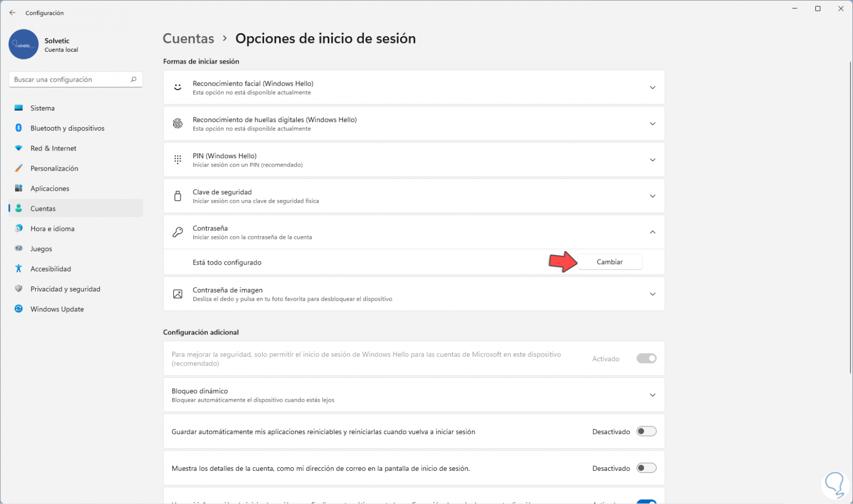Click the Hora e idioma globe icon
853x504 pixels.
point(19,228)
